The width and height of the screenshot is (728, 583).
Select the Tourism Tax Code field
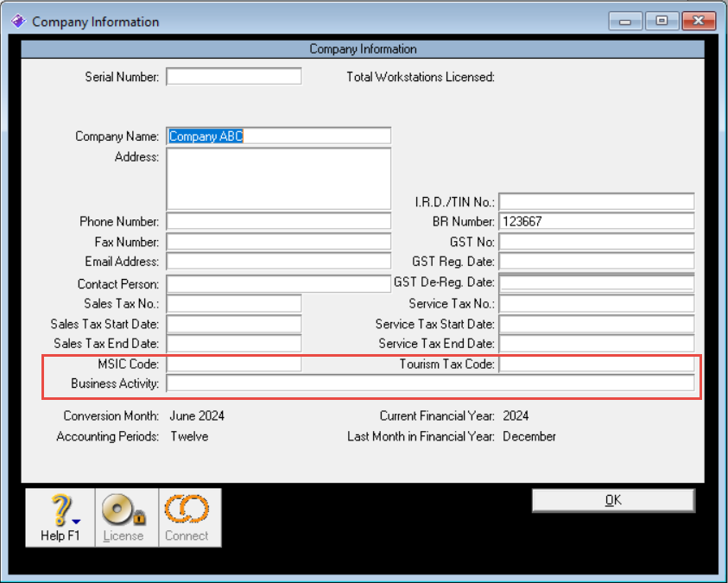click(x=596, y=364)
